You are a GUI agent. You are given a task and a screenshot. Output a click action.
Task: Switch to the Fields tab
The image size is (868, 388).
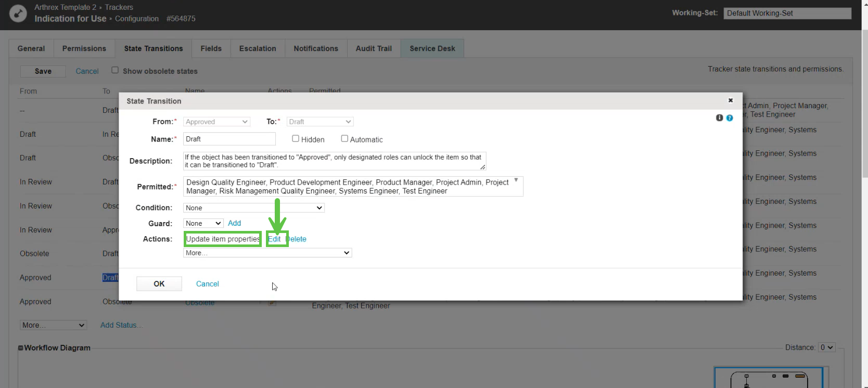pyautogui.click(x=211, y=48)
